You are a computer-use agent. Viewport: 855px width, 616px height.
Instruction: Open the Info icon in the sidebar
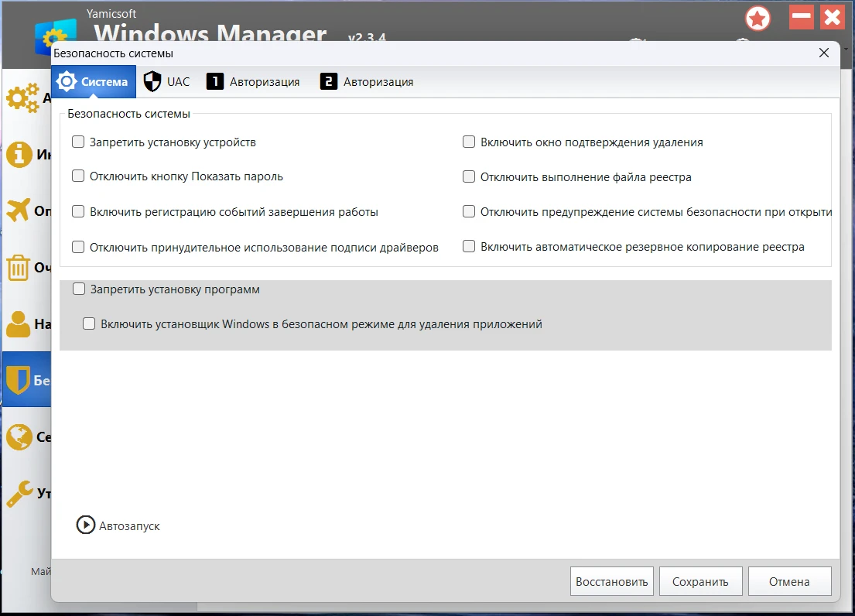pos(19,155)
